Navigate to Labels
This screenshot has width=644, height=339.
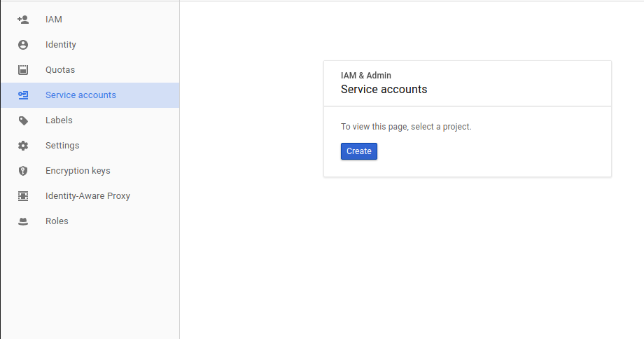[90, 120]
